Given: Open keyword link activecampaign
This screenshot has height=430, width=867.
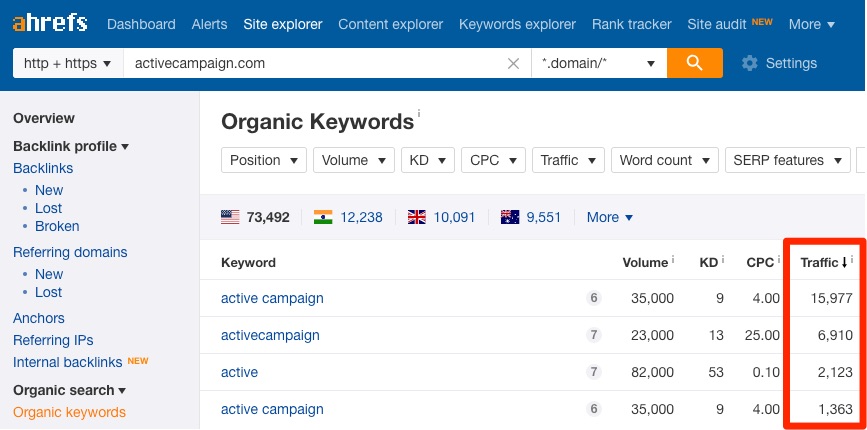Looking at the screenshot, I should (x=270, y=335).
